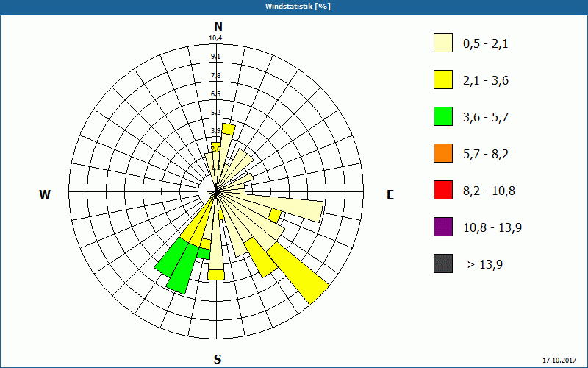This screenshot has width=588, height=368.
Task: Click the 'Windstatistik [%]' title bar
Action: click(x=294, y=7)
